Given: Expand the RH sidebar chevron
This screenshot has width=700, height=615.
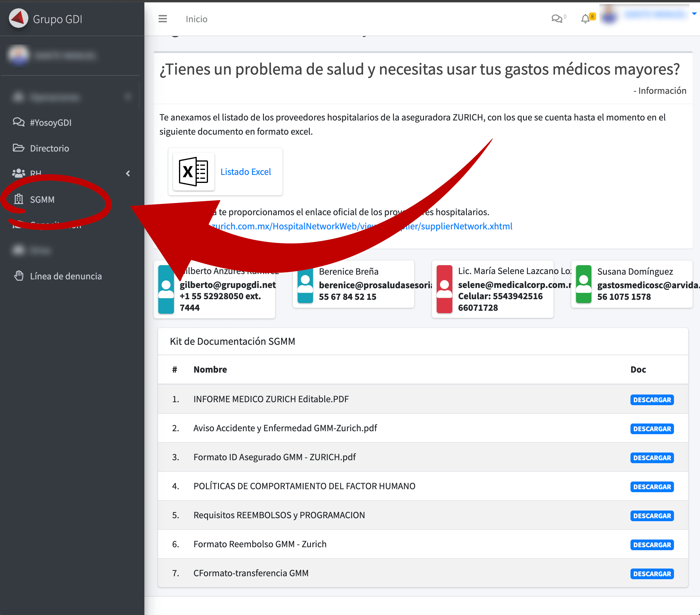Looking at the screenshot, I should [x=128, y=173].
